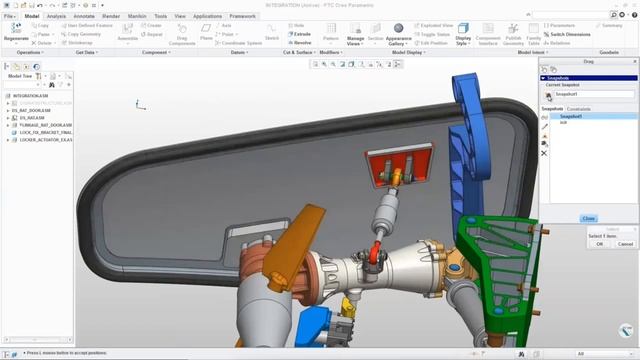640x360 pixels.
Task: Expand the Model Display group dropdown
Action: (x=409, y=52)
